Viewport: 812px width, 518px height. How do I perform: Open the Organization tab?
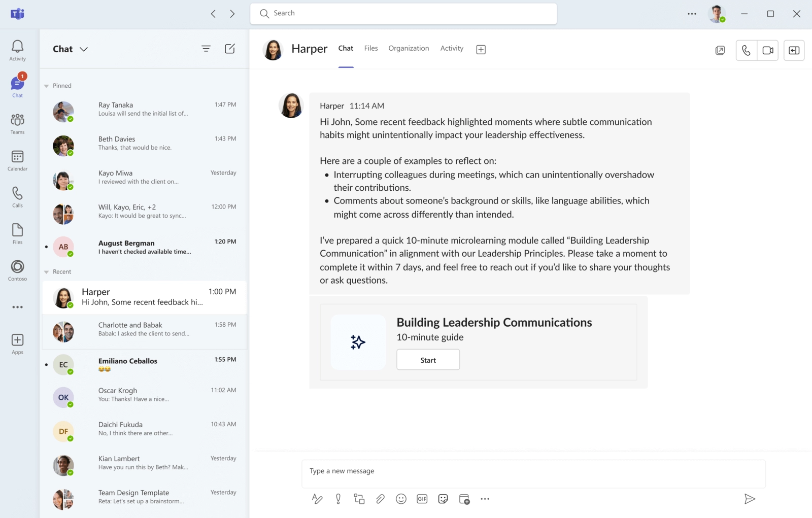409,48
